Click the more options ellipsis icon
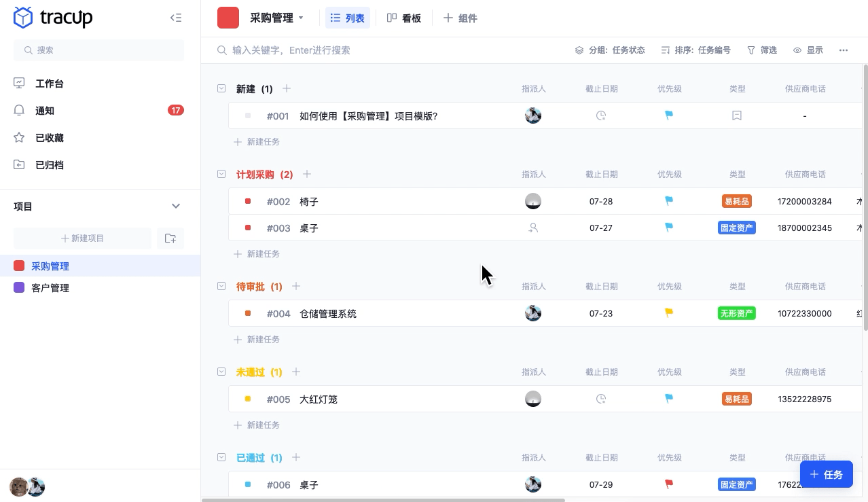The image size is (868, 502). (x=844, y=50)
